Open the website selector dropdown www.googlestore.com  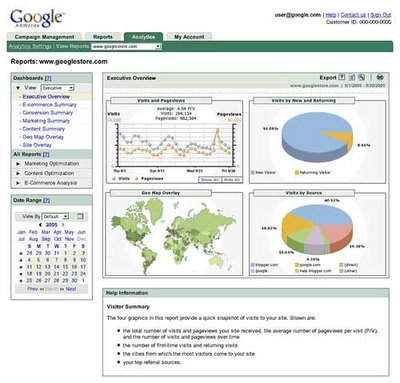(x=127, y=47)
